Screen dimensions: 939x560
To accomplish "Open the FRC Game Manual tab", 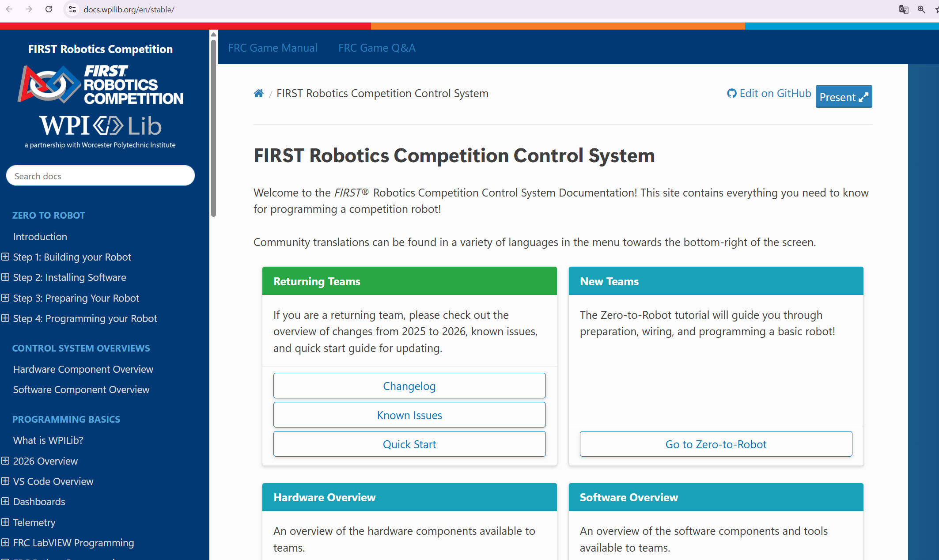I will pos(273,48).
